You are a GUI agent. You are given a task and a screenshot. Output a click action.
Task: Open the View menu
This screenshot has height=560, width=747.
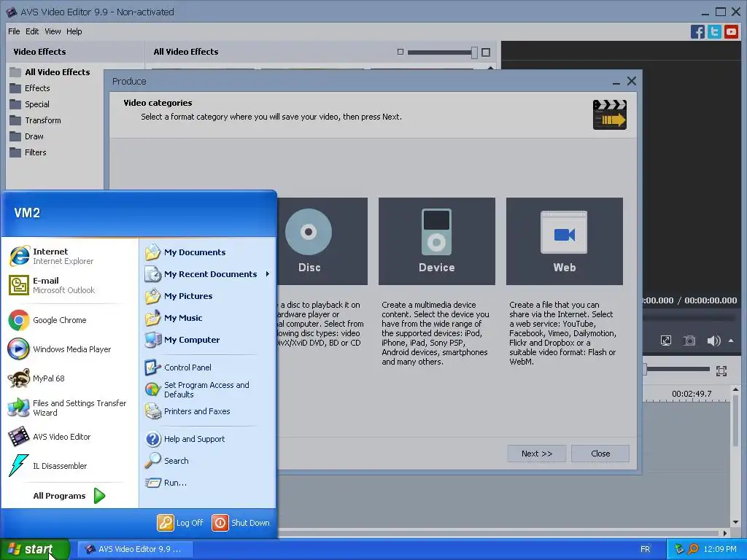(53, 31)
